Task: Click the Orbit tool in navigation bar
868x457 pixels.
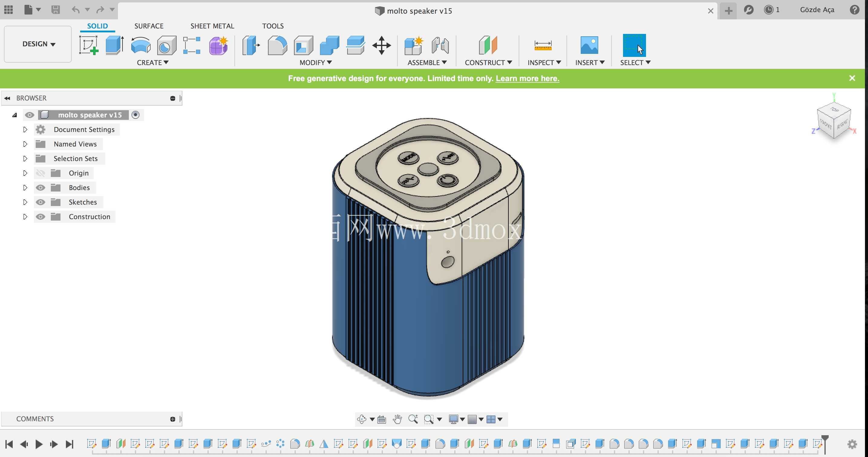Action: (x=361, y=419)
